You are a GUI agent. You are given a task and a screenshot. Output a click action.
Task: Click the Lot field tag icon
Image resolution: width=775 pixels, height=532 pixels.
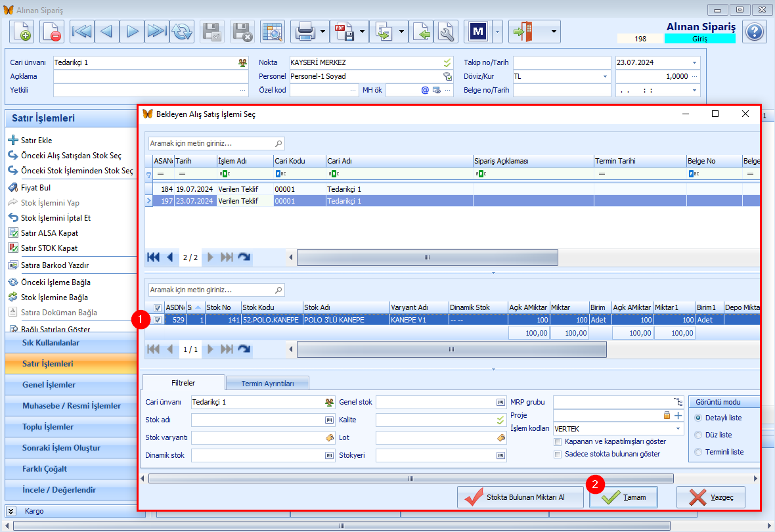(501, 437)
